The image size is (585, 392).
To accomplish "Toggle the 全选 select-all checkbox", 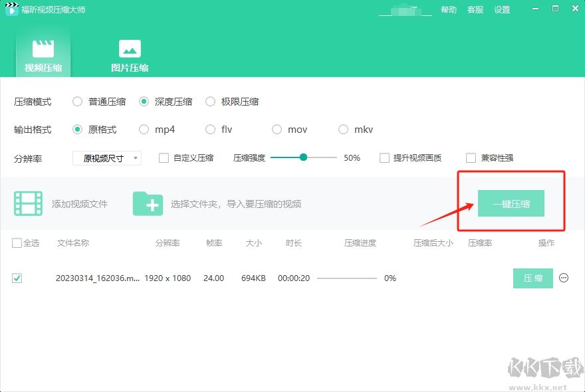I will click(x=17, y=243).
